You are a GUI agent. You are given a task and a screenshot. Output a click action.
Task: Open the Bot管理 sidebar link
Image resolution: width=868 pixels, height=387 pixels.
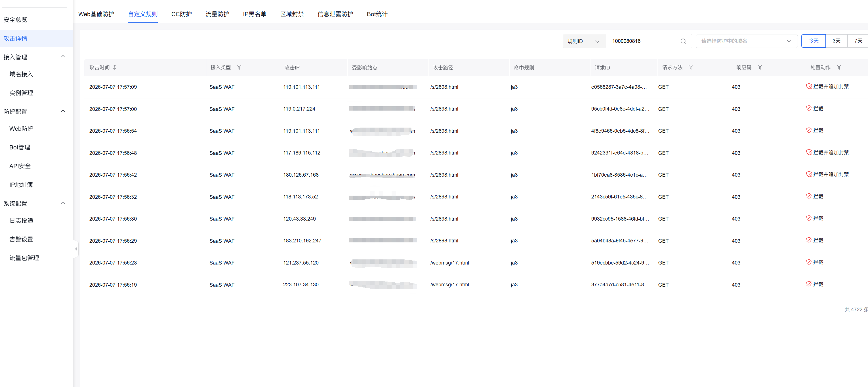pos(20,147)
